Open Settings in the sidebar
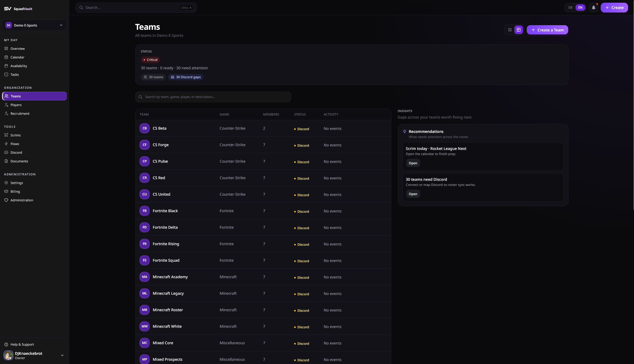 pyautogui.click(x=34, y=183)
